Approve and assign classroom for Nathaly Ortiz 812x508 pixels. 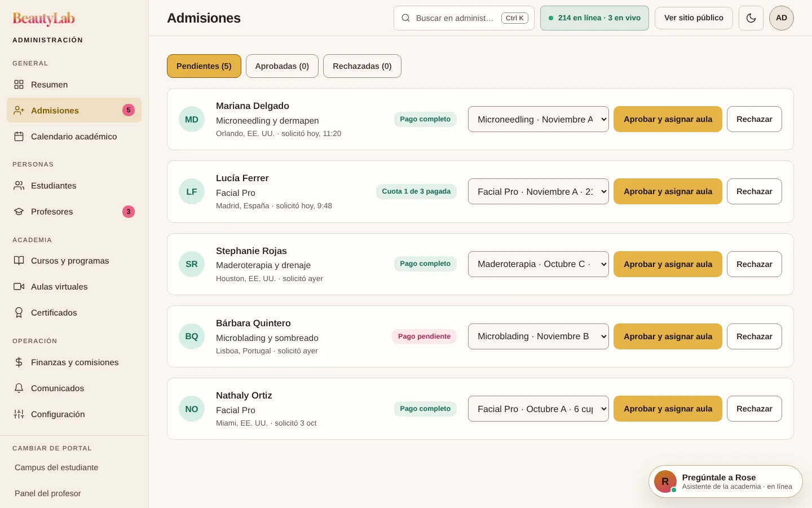668,409
